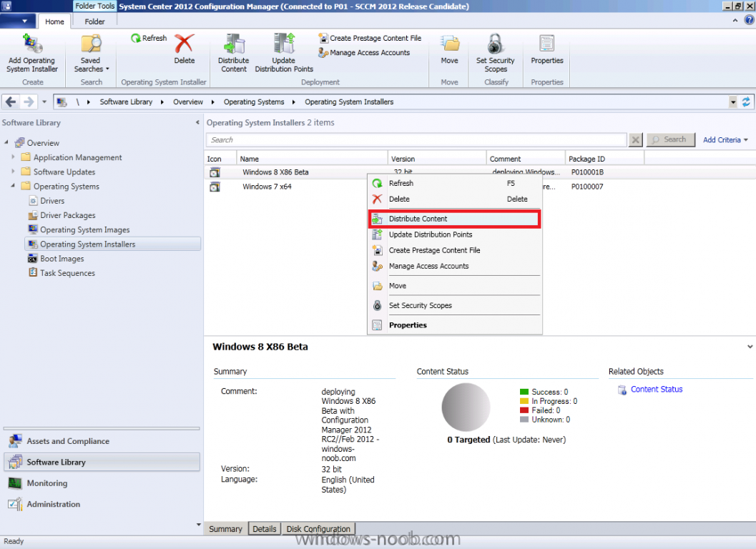The height and width of the screenshot is (549, 756).
Task: Open the Administration workspace
Action: (102, 504)
